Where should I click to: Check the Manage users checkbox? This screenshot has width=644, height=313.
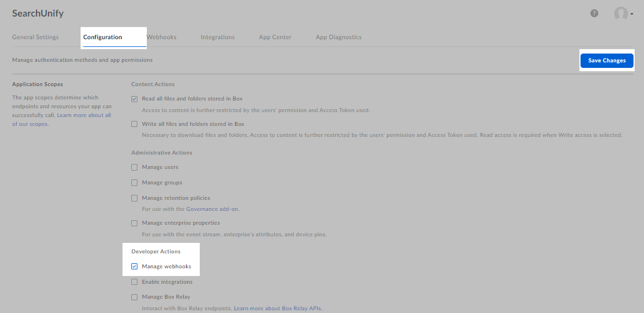[x=135, y=167]
